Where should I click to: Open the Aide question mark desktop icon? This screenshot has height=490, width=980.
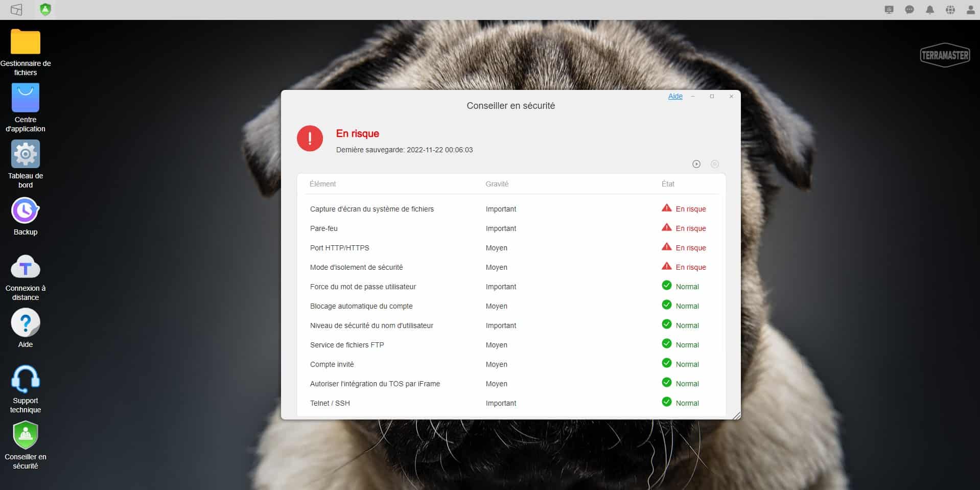26,323
